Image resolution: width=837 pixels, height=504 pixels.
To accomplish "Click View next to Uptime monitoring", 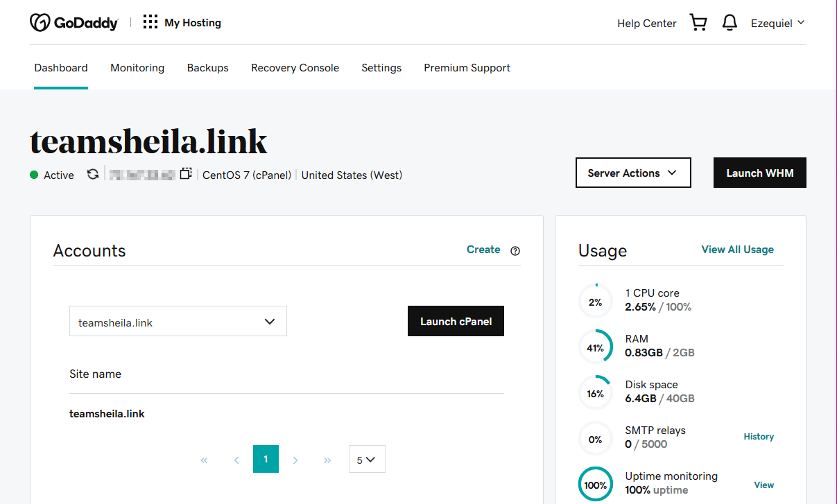I will 764,485.
